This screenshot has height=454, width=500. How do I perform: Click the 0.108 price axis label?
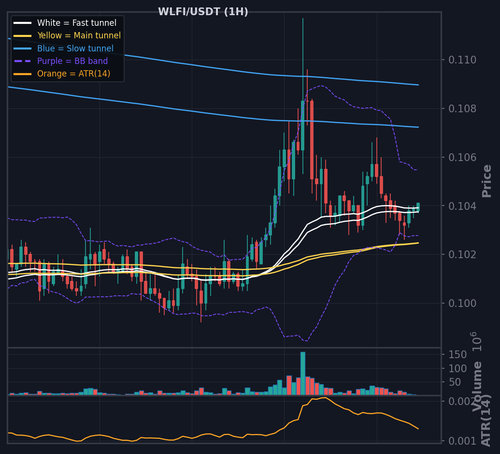coord(462,109)
